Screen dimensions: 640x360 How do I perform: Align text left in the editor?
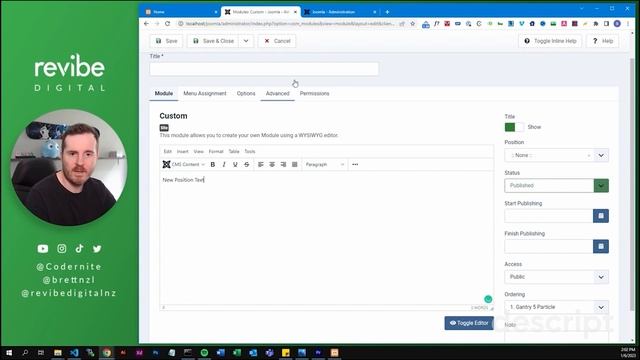pos(260,164)
